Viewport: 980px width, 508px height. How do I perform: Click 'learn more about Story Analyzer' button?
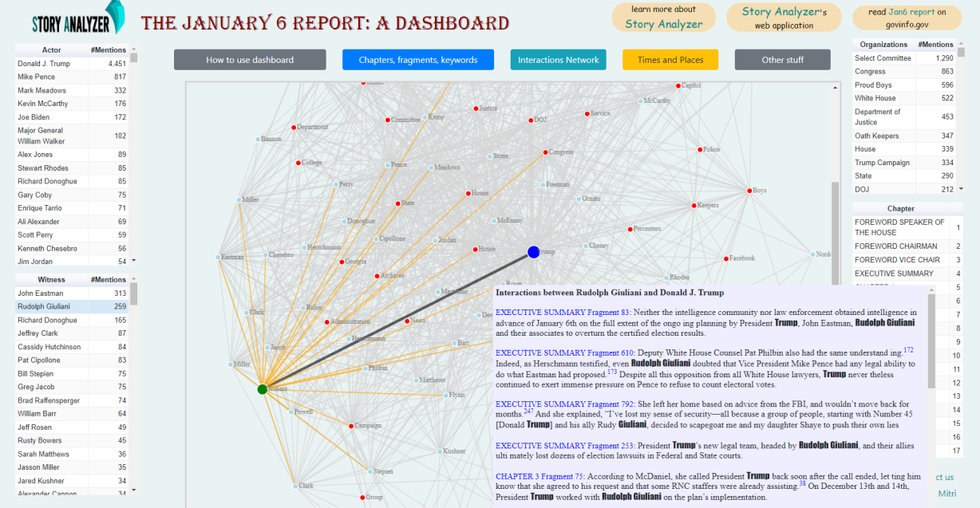click(x=664, y=17)
